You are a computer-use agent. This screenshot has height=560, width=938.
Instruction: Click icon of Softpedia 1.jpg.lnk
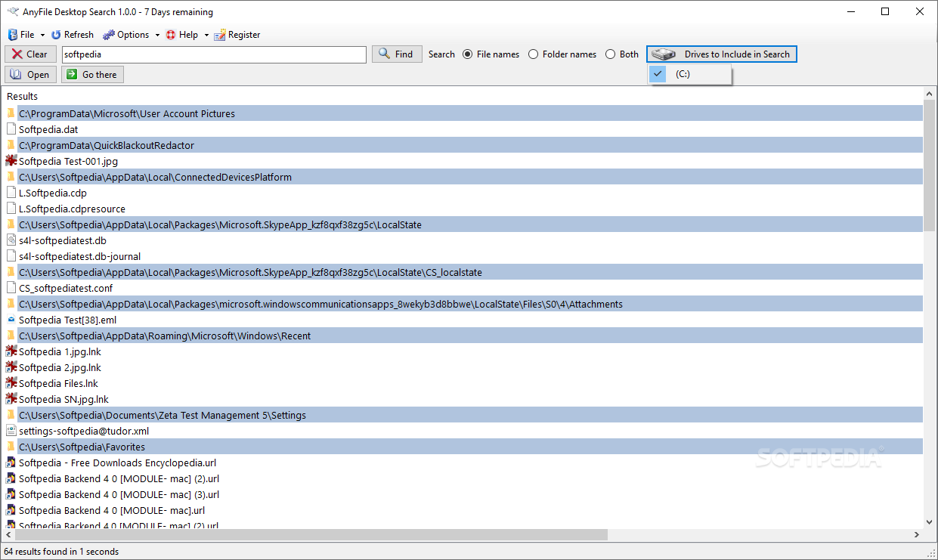click(x=11, y=351)
